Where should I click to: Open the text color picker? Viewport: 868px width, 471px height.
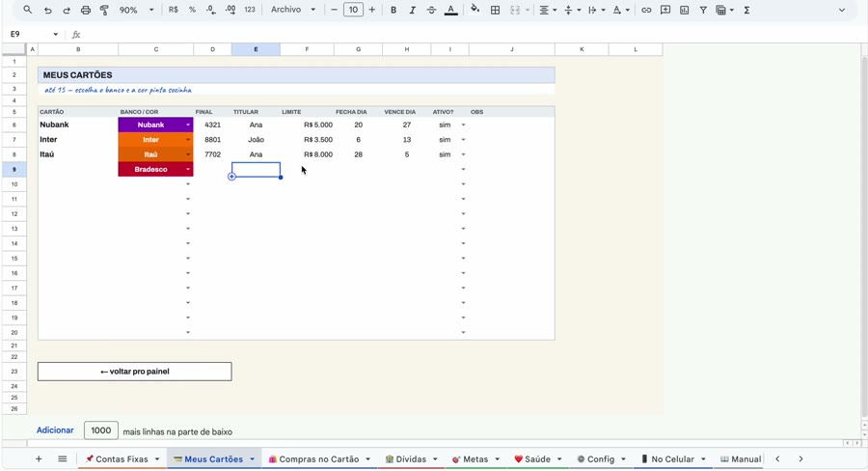coord(451,10)
